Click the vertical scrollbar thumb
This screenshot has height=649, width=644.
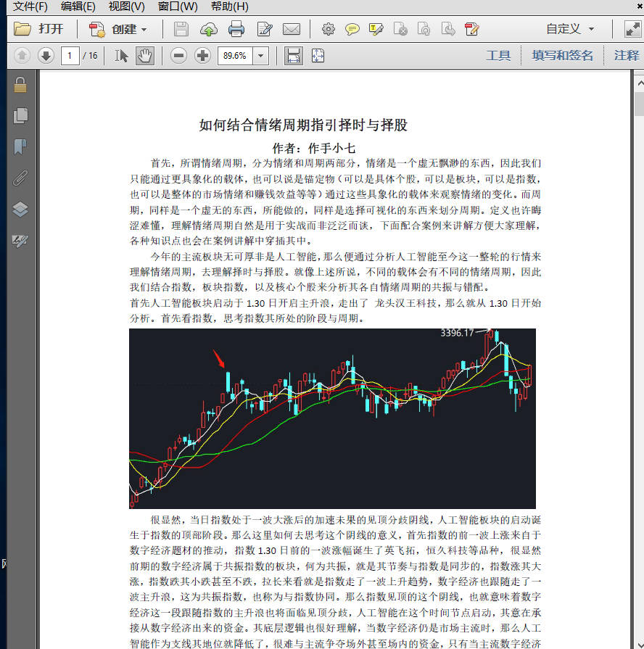click(640, 104)
